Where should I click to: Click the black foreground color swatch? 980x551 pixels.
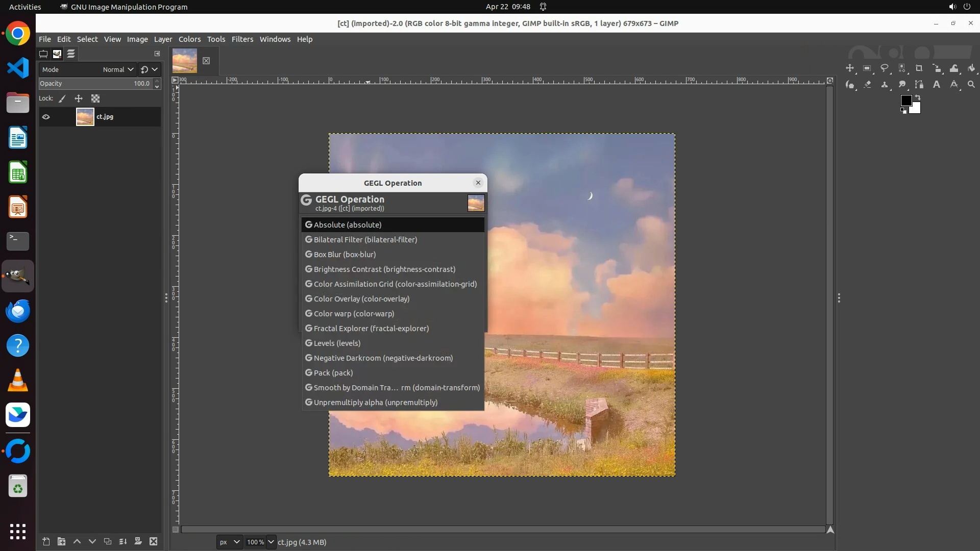point(905,100)
